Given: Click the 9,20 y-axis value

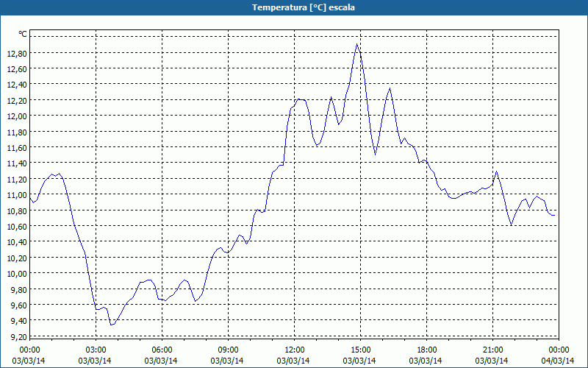Looking at the screenshot, I should 19,337.
